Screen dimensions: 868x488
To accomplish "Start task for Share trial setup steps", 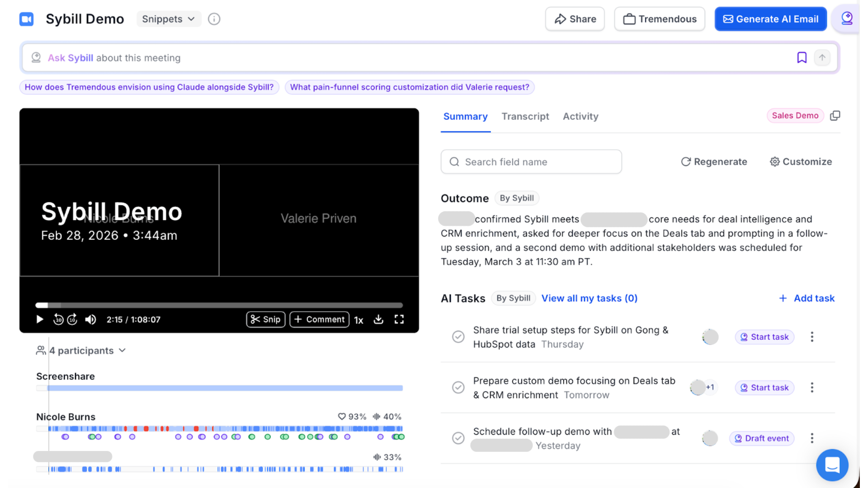I will coord(764,337).
